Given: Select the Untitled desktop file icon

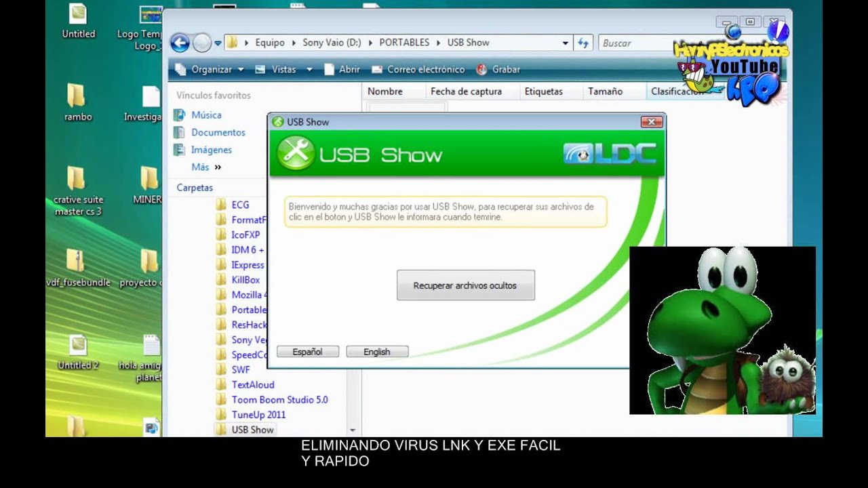Looking at the screenshot, I should 78,20.
